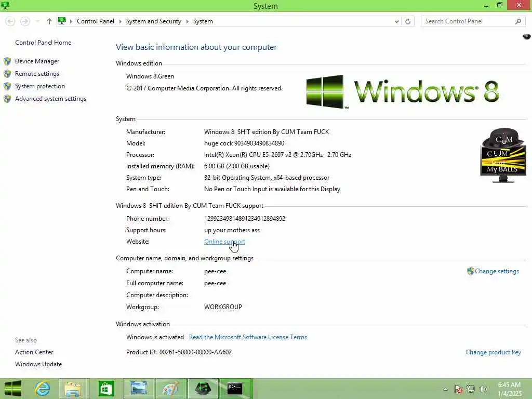The image size is (532, 399).
Task: Click Change product key
Action: (493, 352)
